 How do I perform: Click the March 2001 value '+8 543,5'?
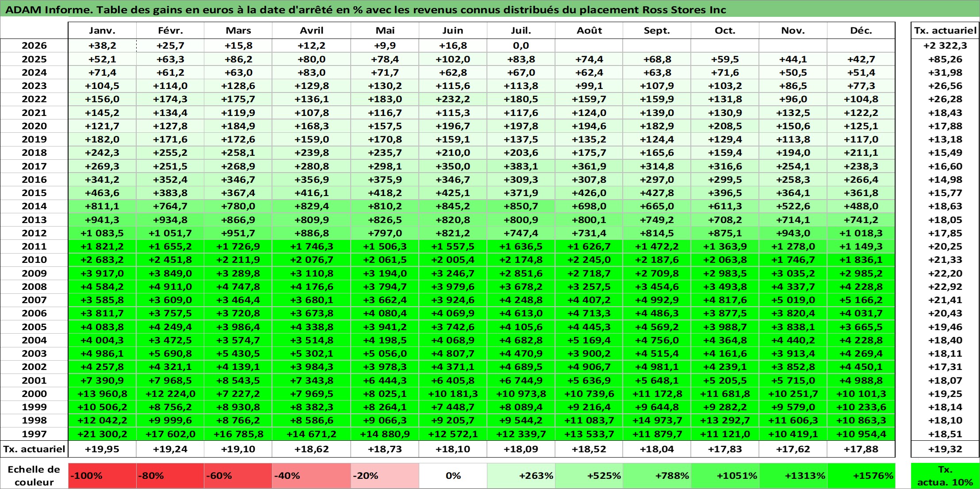coord(238,381)
